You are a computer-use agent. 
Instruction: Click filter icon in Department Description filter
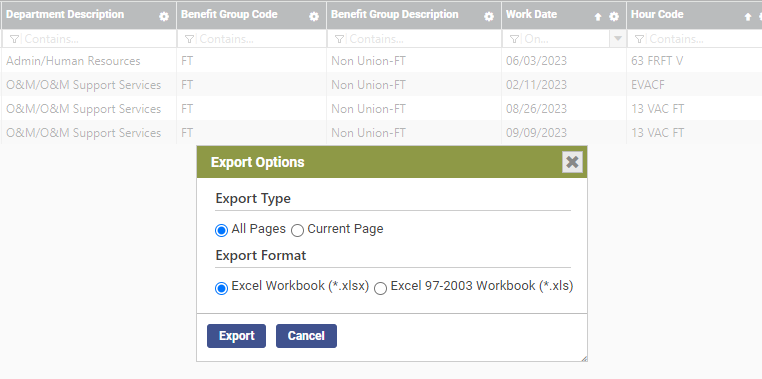click(14, 39)
